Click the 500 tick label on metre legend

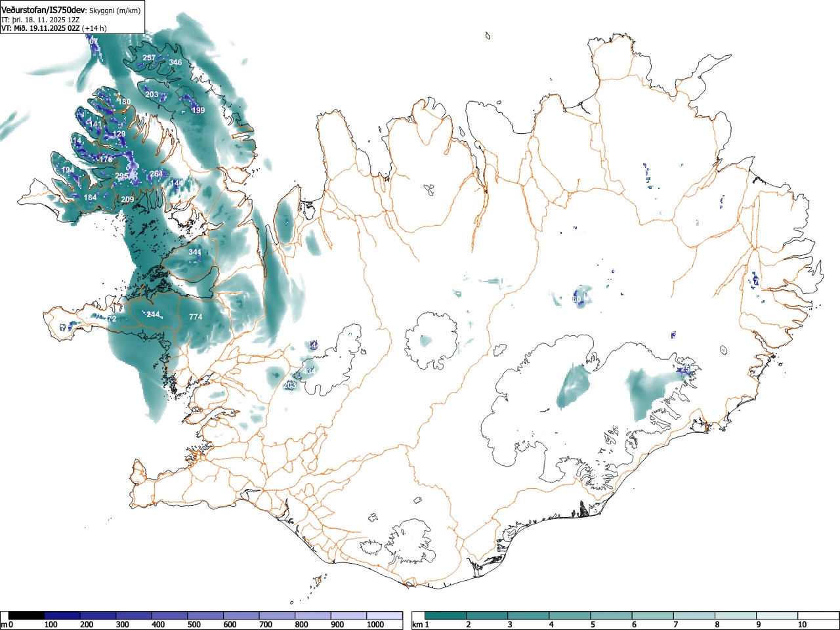194,625
